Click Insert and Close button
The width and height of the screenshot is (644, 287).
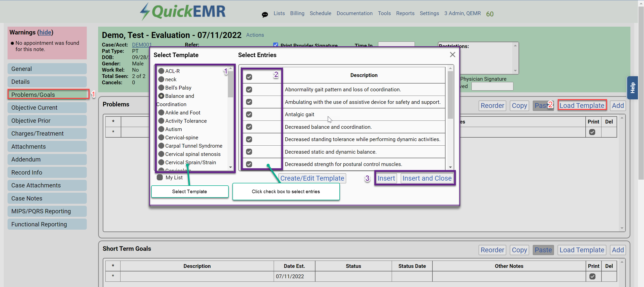coord(427,178)
